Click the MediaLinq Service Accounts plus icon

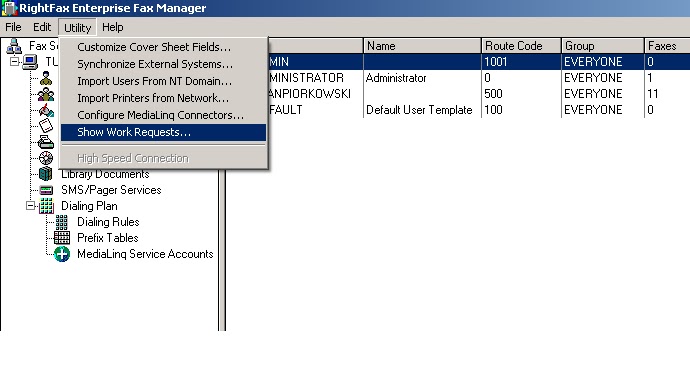tap(62, 254)
